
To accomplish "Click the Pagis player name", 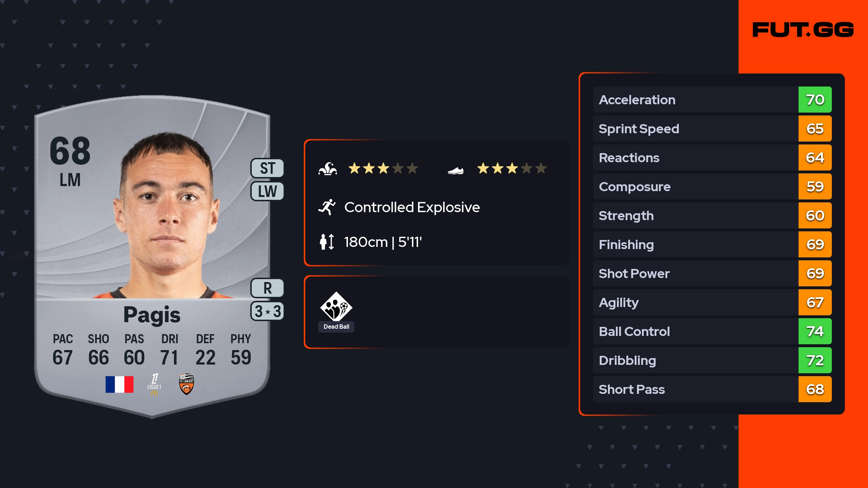I will pyautogui.click(x=152, y=314).
